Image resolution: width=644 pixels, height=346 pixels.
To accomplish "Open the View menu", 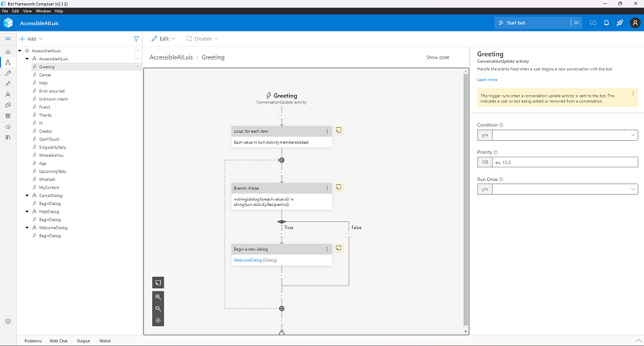I will pos(27,11).
